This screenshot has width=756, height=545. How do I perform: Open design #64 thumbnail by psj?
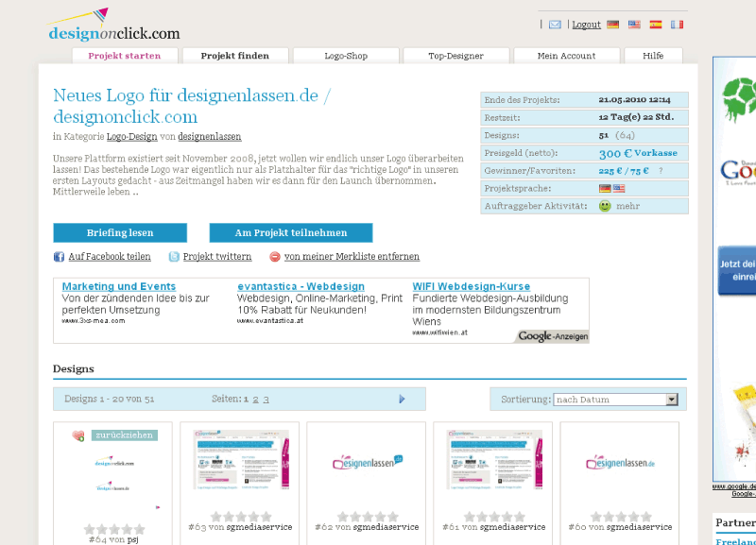[114, 476]
